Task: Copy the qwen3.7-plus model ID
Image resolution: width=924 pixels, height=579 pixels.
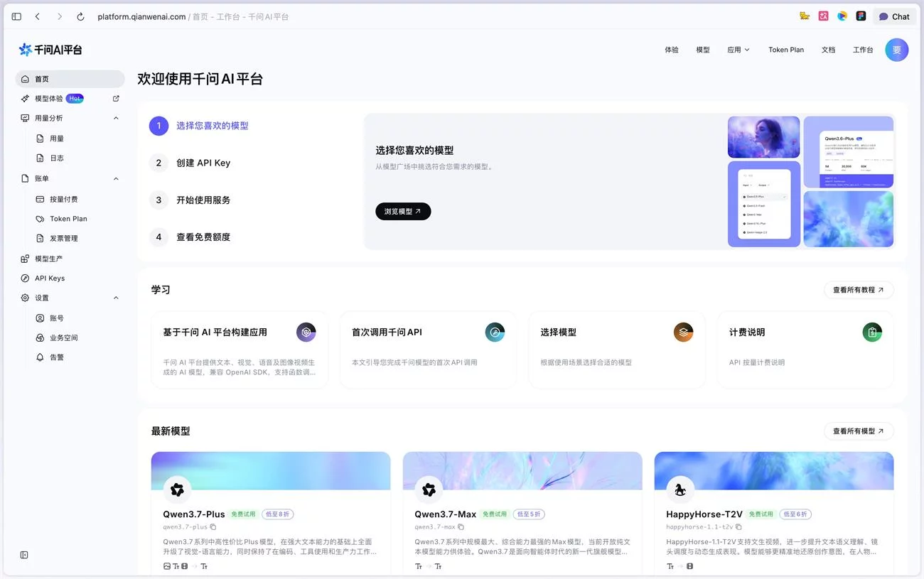Action: (x=213, y=527)
